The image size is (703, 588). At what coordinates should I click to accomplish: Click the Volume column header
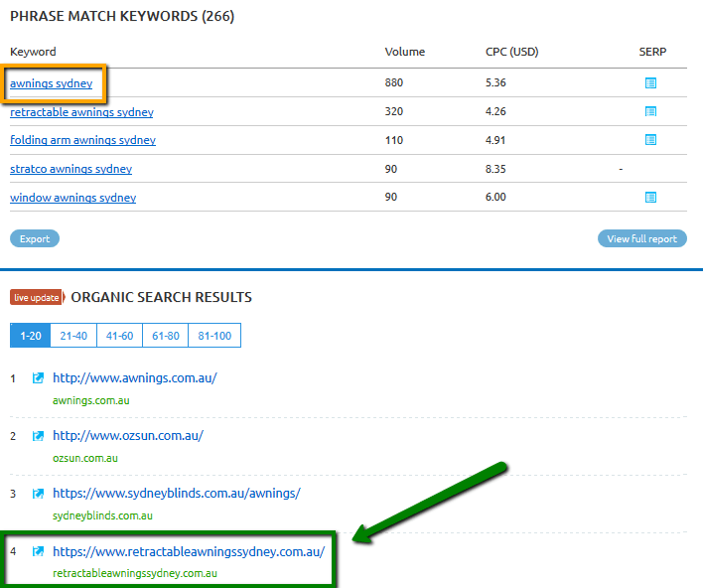405,52
